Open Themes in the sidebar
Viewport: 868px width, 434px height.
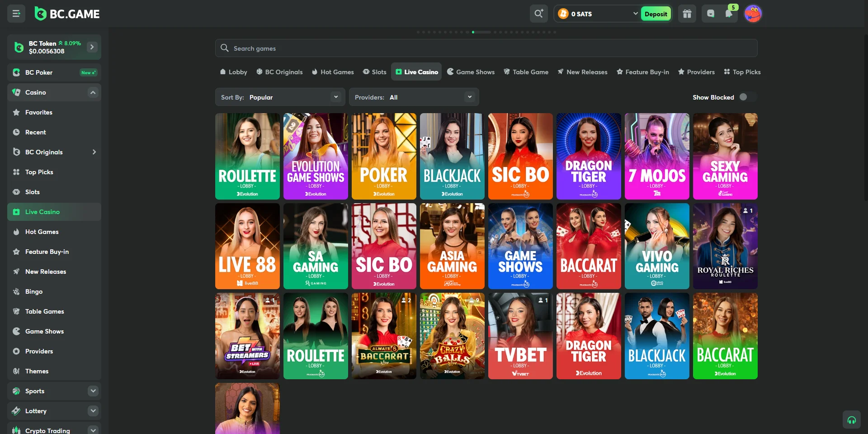coord(54,371)
